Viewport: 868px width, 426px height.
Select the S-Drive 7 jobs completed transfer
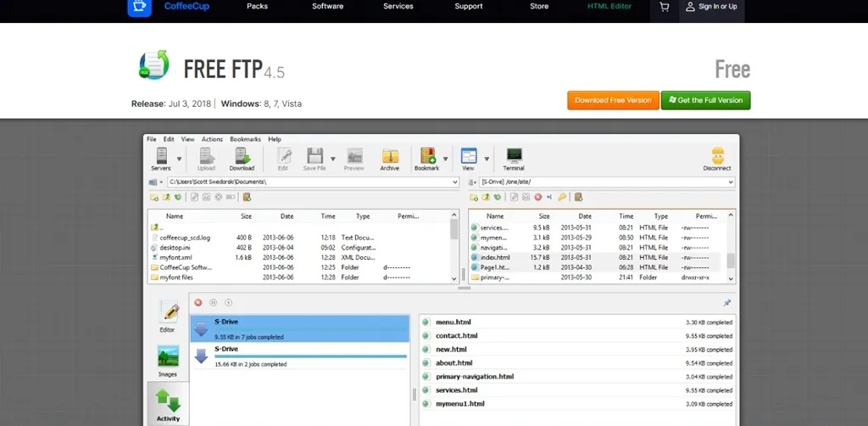pyautogui.click(x=300, y=328)
